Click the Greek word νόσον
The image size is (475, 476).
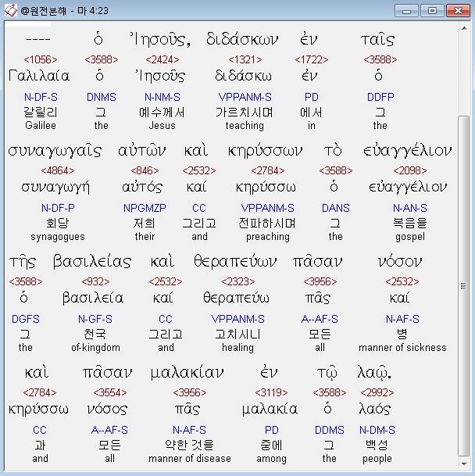coord(400,262)
